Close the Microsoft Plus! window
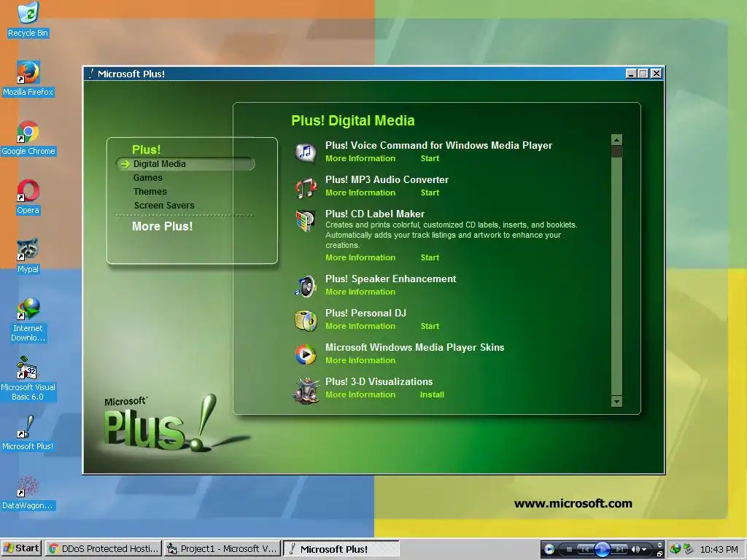747x560 pixels. point(657,74)
